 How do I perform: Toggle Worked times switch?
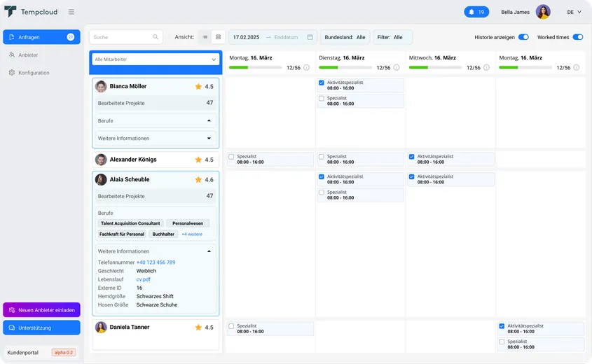[x=578, y=37]
